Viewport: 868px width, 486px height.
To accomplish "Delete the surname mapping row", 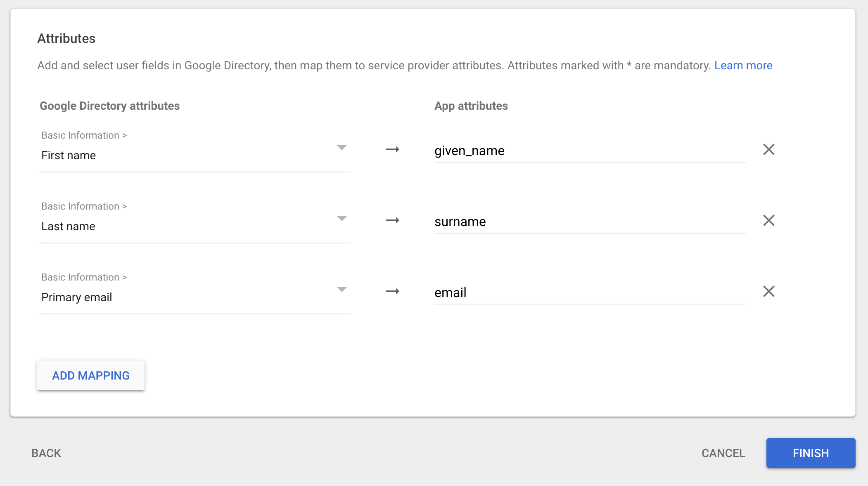I will click(x=768, y=220).
